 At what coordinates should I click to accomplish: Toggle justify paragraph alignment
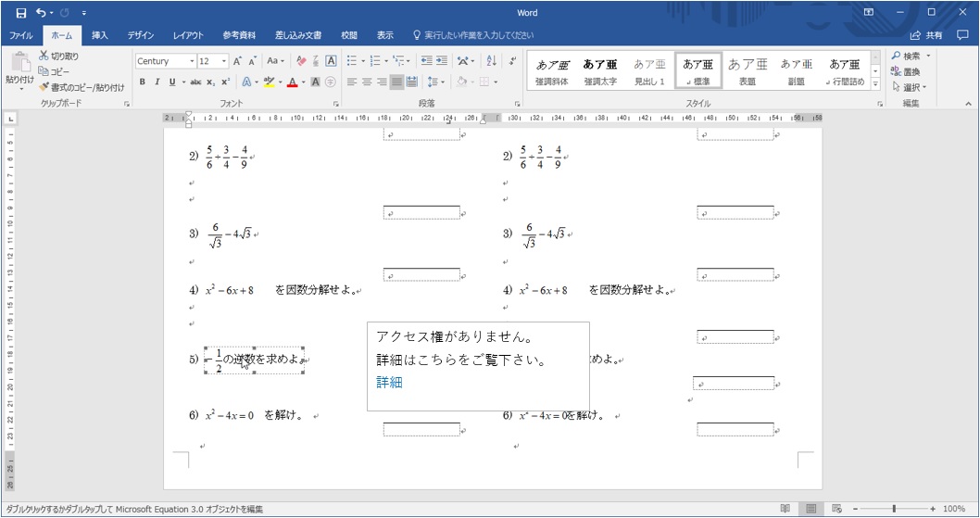click(396, 82)
